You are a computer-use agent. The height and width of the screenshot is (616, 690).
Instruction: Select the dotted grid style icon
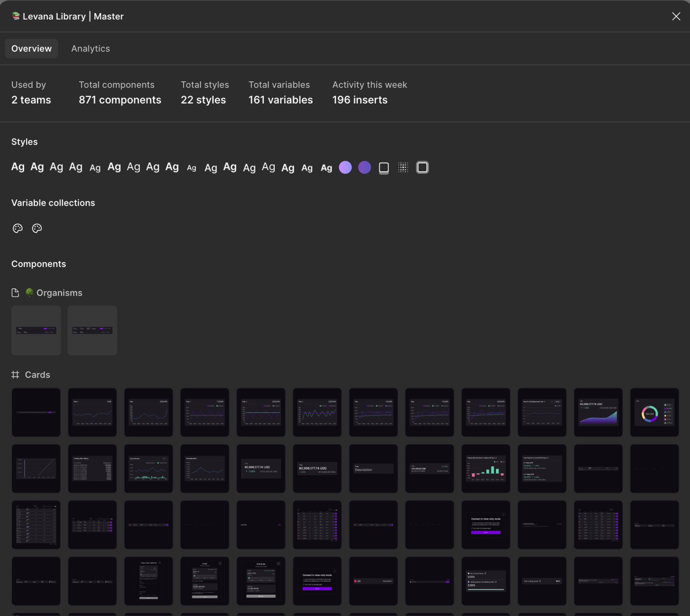pos(403,167)
